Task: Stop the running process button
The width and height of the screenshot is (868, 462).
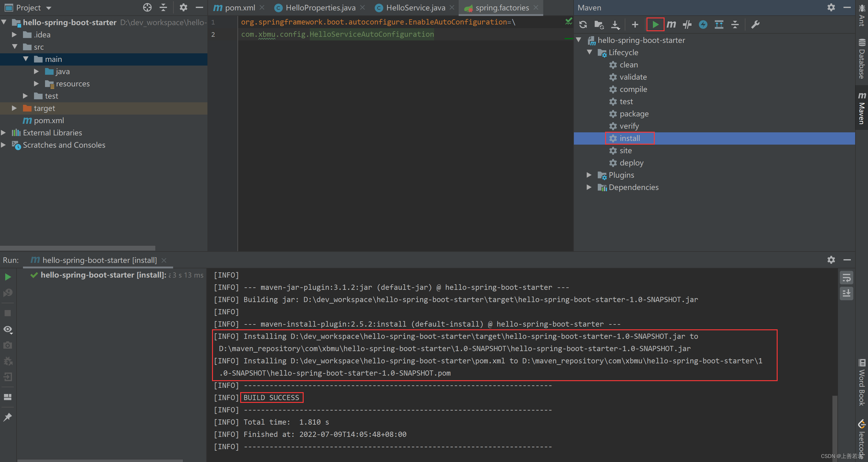Action: pyautogui.click(x=8, y=313)
